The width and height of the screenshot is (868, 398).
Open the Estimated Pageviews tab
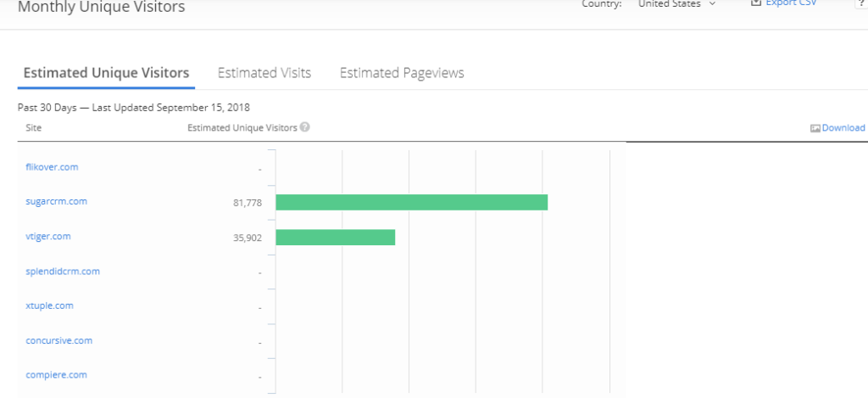(x=402, y=73)
